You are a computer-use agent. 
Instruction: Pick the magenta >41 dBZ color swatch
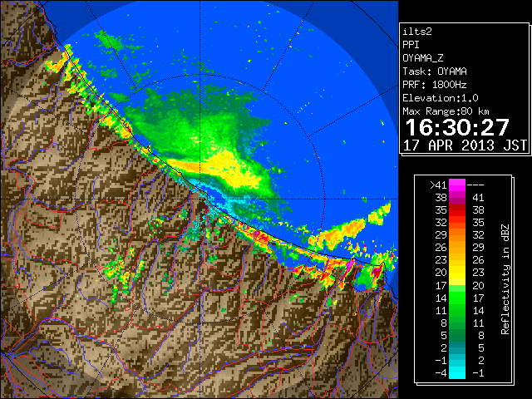point(457,185)
